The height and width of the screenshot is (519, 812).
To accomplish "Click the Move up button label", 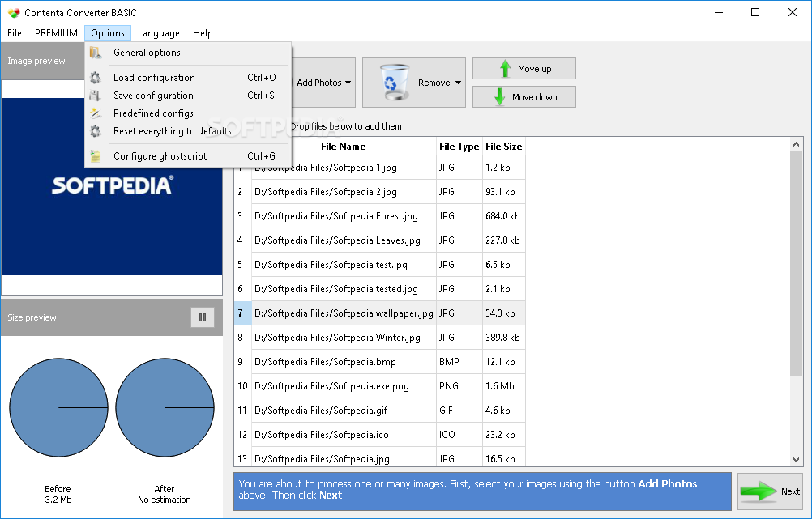I will click(x=534, y=69).
